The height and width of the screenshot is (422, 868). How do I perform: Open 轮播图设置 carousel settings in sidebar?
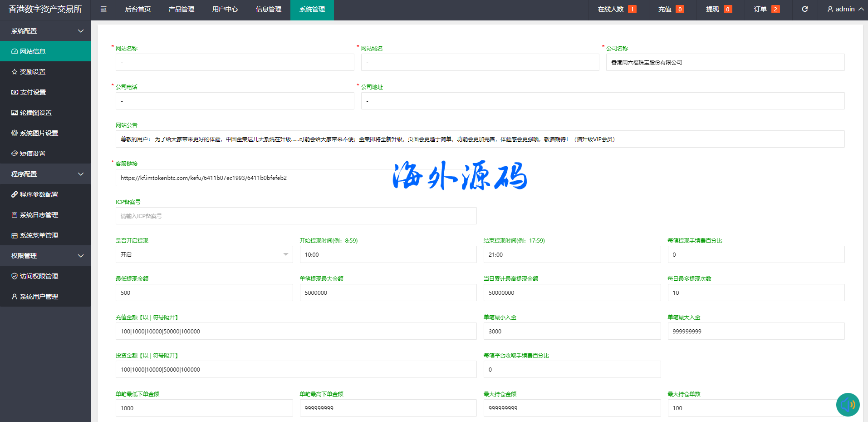point(36,113)
